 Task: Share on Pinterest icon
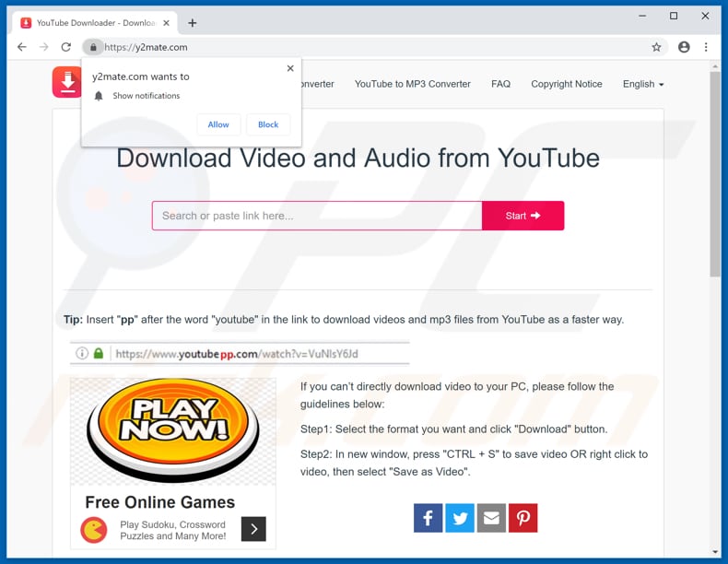(x=523, y=518)
